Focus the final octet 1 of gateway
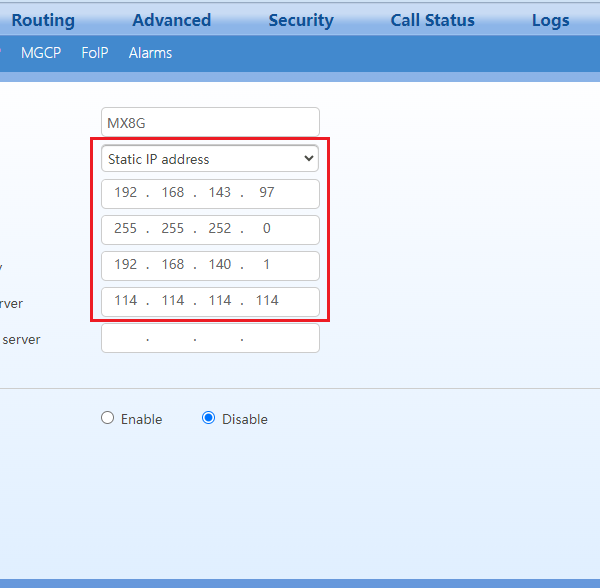The width and height of the screenshot is (600, 588). (x=266, y=265)
